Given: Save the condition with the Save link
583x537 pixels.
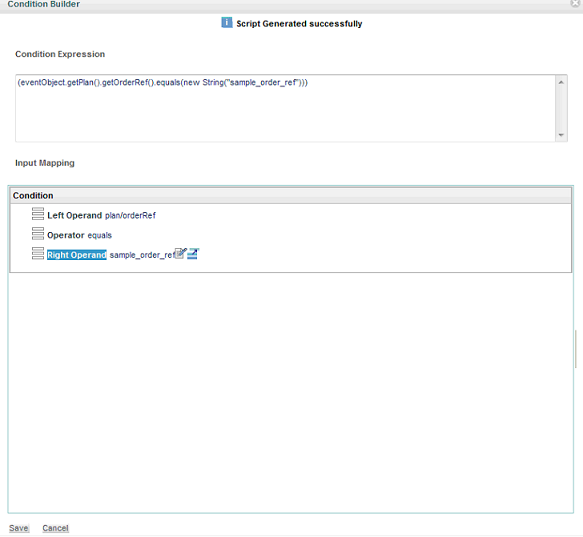Looking at the screenshot, I should [19, 528].
